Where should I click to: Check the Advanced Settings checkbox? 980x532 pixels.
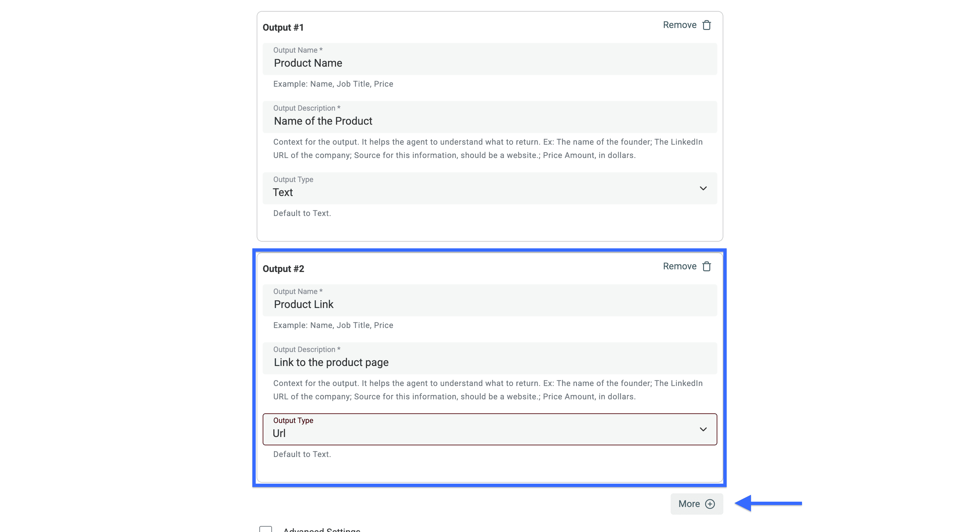pos(266,529)
